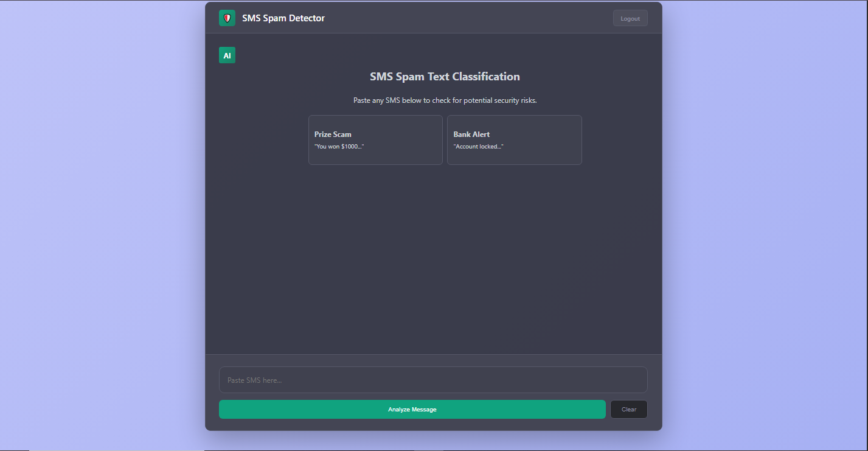Image resolution: width=868 pixels, height=451 pixels.
Task: Focus the Paste SMS here field
Action: pos(433,380)
